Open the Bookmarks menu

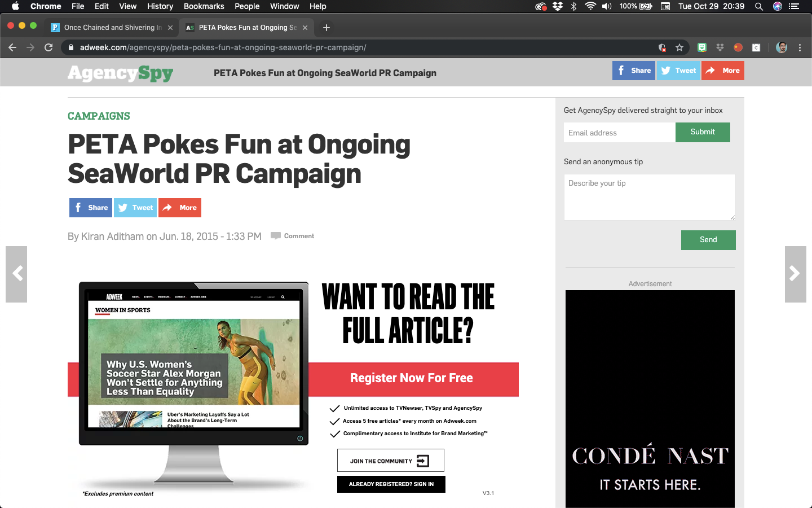pos(204,6)
